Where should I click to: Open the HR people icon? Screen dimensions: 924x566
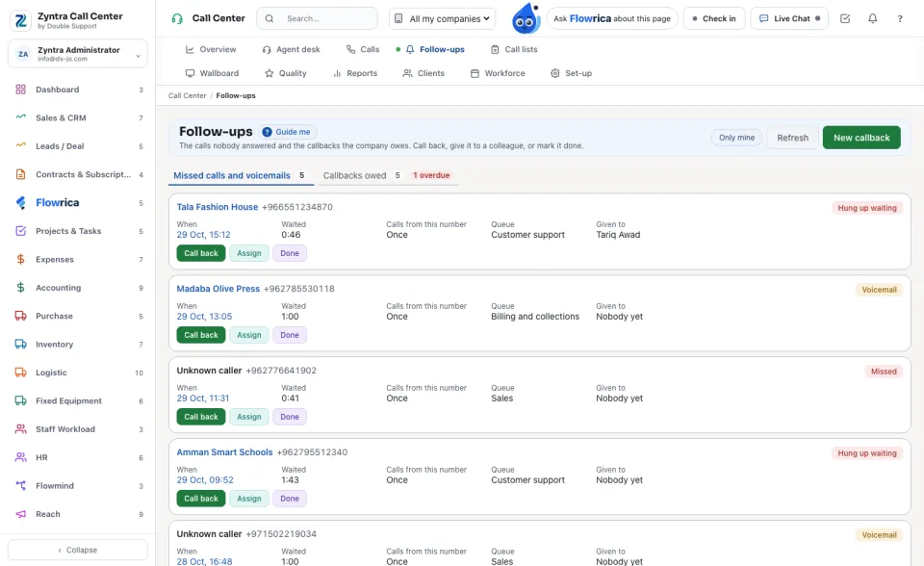[x=20, y=457]
